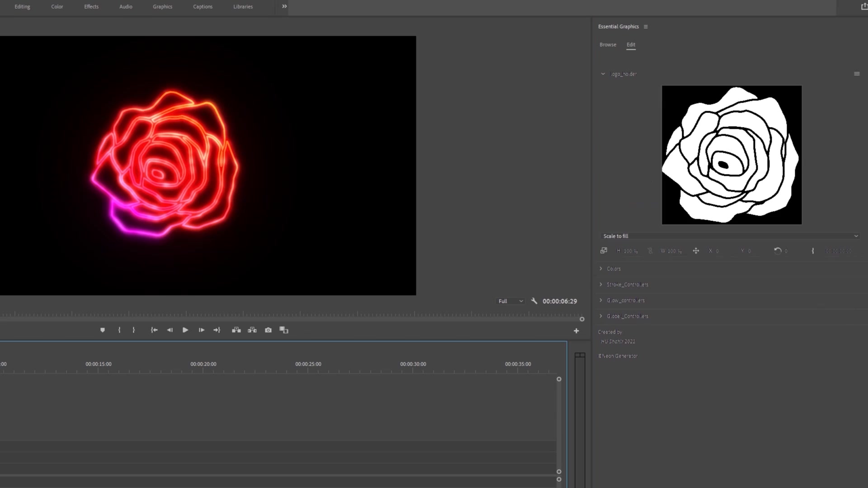Viewport: 868px width, 488px height.
Task: Switch to the Color workspace
Action: pos(57,7)
